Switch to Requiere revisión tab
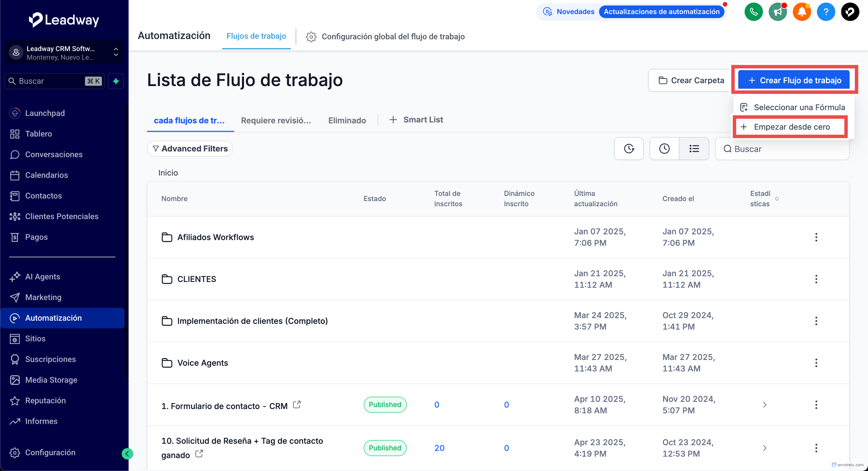The height and width of the screenshot is (471, 868). 276,120
